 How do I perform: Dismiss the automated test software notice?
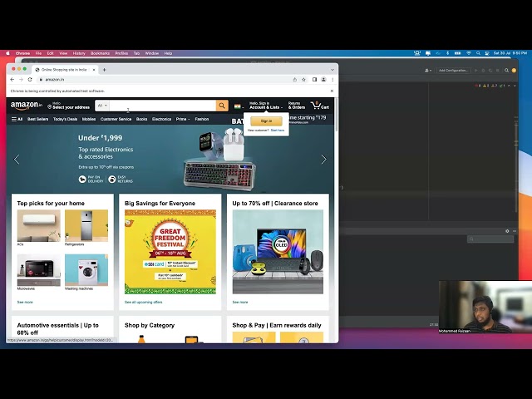click(x=332, y=91)
